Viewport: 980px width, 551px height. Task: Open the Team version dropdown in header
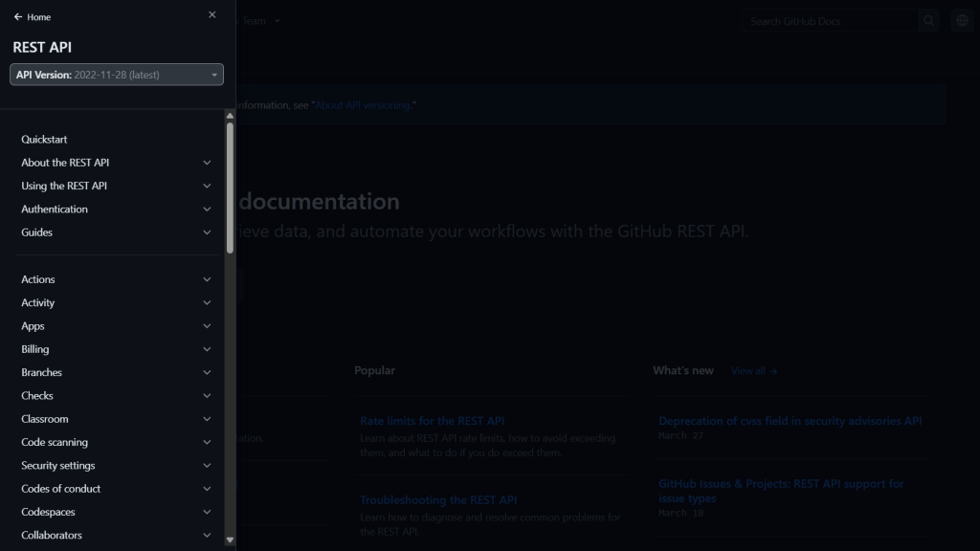(x=260, y=21)
